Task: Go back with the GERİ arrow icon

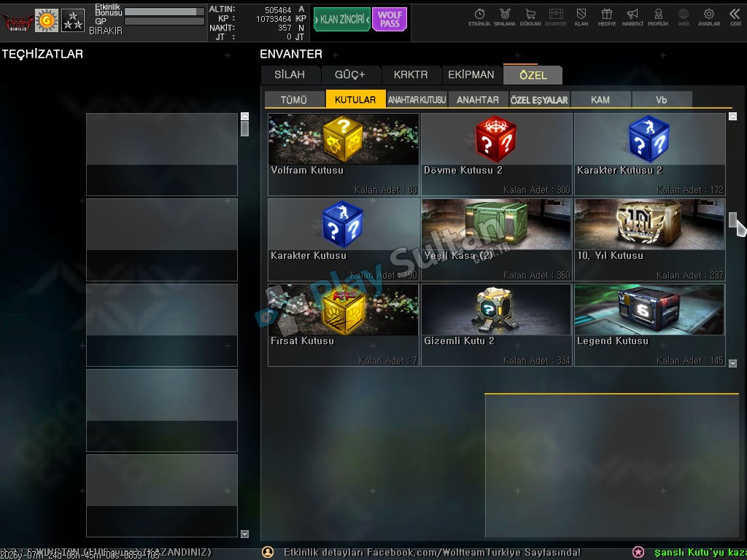Action: [735, 17]
